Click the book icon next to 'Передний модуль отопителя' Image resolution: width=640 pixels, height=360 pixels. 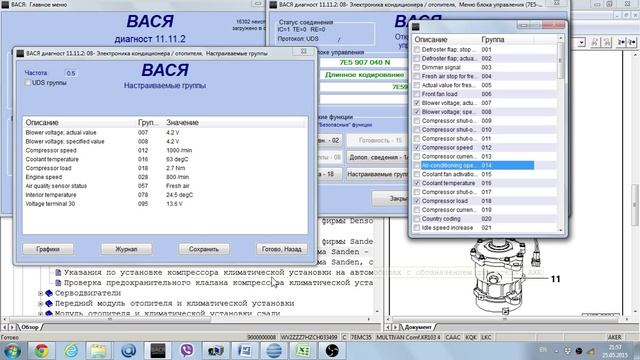pos(49,303)
